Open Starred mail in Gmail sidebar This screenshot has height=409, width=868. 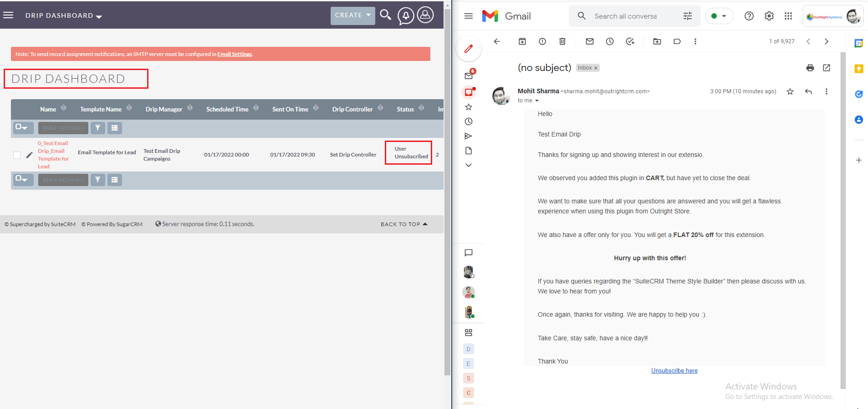point(469,107)
